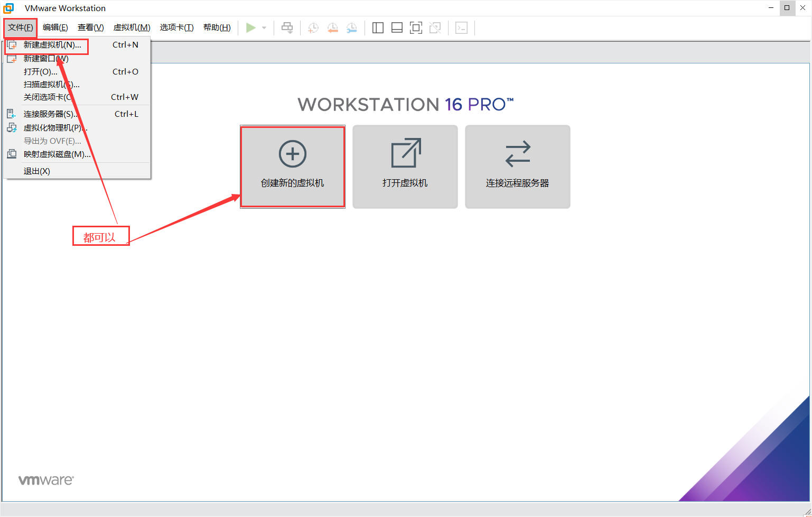
Task: Toggle the thumbnail bar layout icon
Action: 397,28
